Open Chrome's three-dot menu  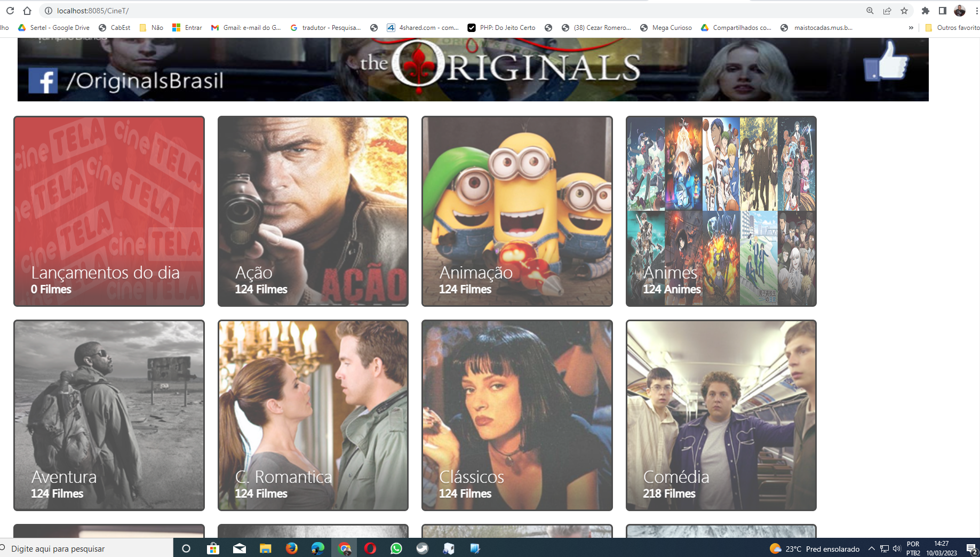pos(976,11)
